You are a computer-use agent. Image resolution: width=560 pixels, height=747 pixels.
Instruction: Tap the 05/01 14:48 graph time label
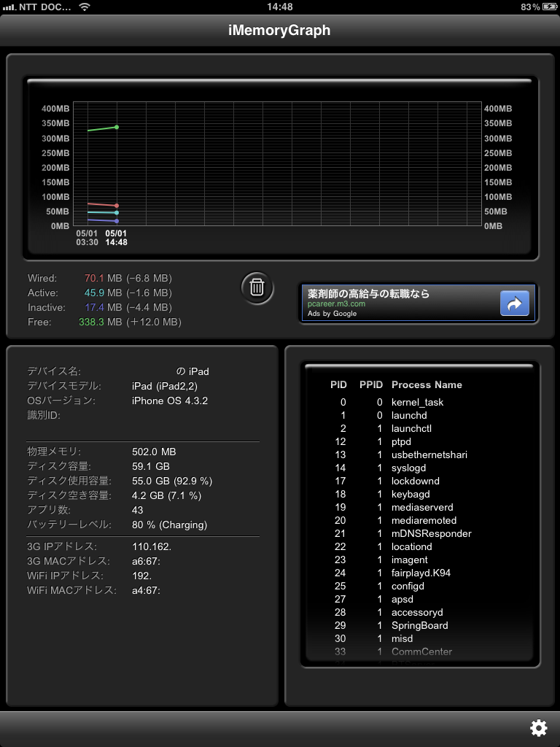117,238
